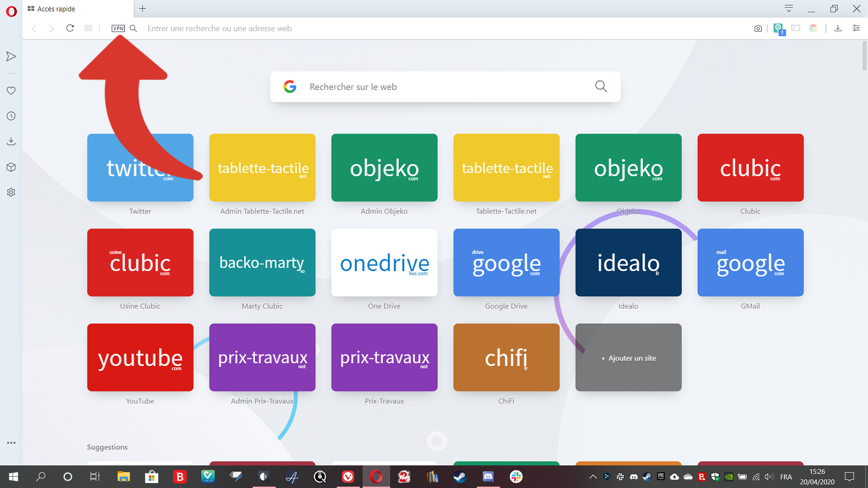This screenshot has height=488, width=868.
Task: Take a snapshot with the camera tool
Action: [758, 28]
